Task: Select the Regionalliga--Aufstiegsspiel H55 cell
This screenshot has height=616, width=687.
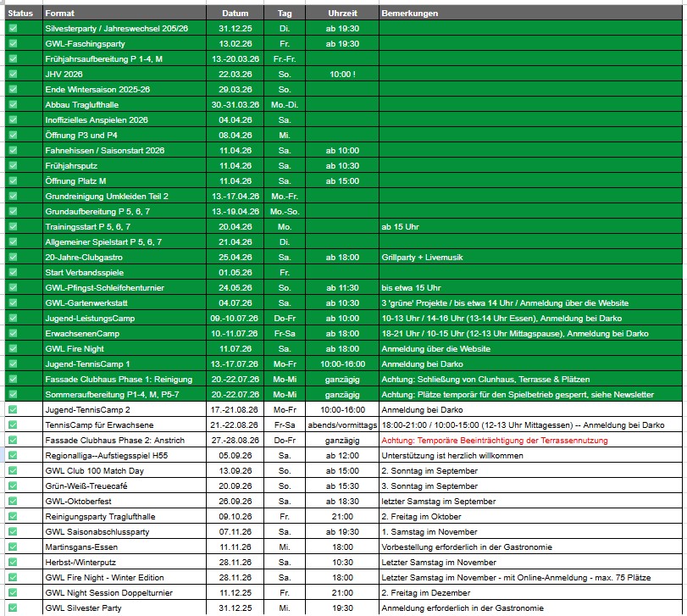Action: coord(125,455)
